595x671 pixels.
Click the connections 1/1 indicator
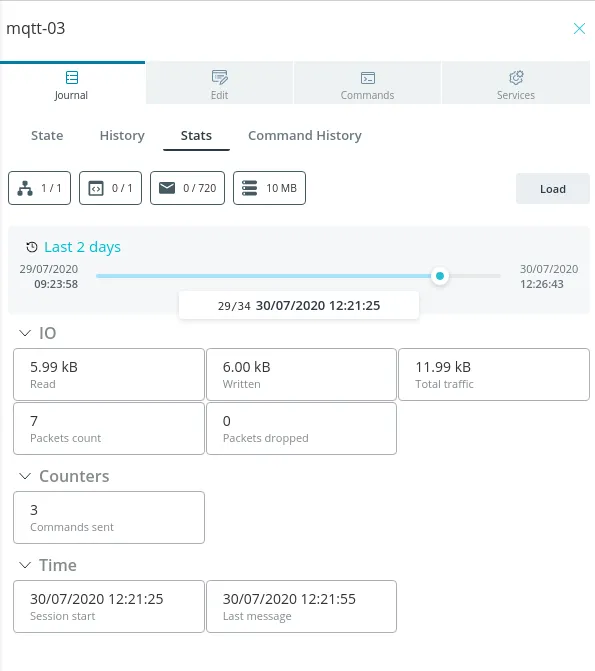coord(39,188)
